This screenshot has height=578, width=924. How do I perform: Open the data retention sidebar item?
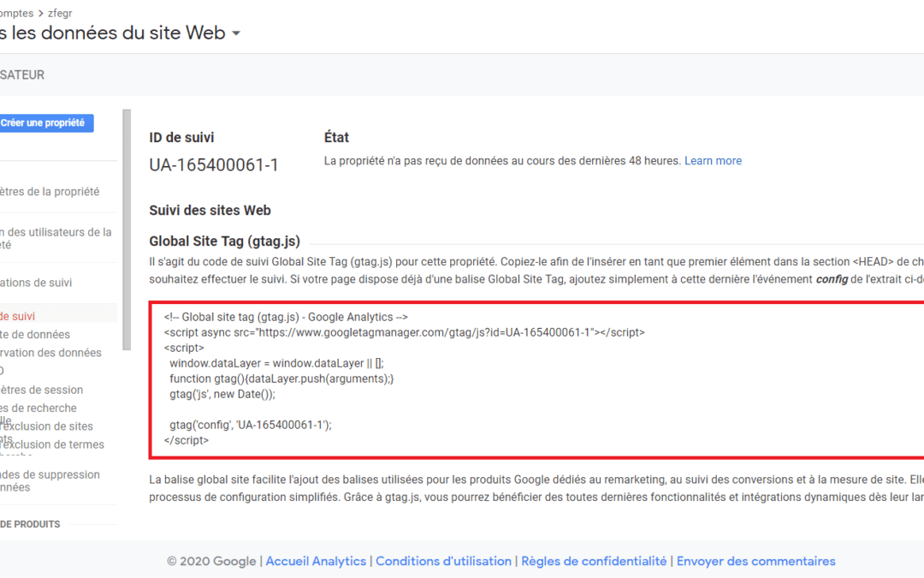(50, 353)
